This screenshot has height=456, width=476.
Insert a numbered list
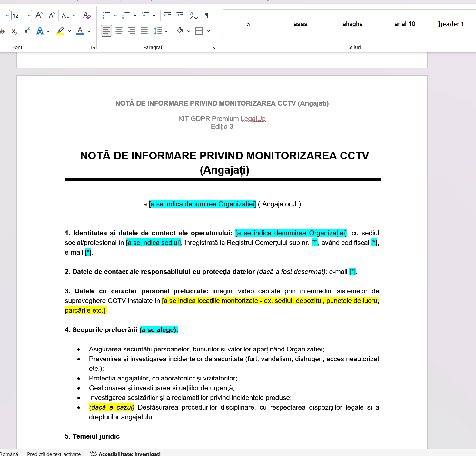pos(126,15)
